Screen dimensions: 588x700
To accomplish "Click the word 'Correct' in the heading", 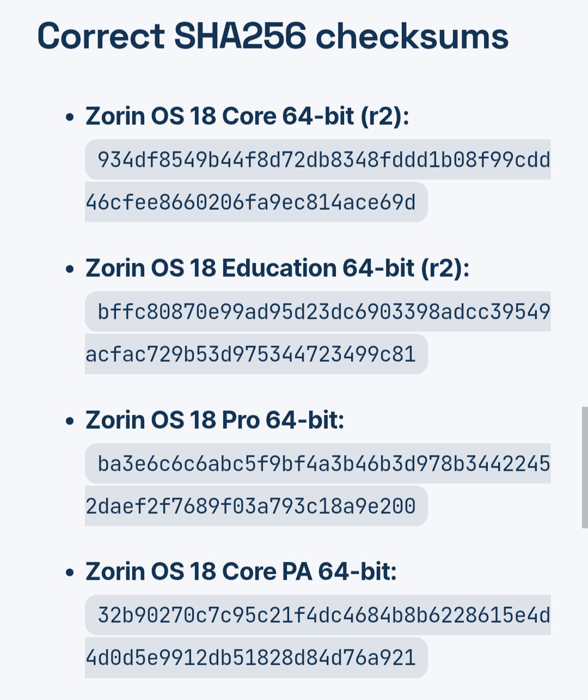I will click(101, 36).
